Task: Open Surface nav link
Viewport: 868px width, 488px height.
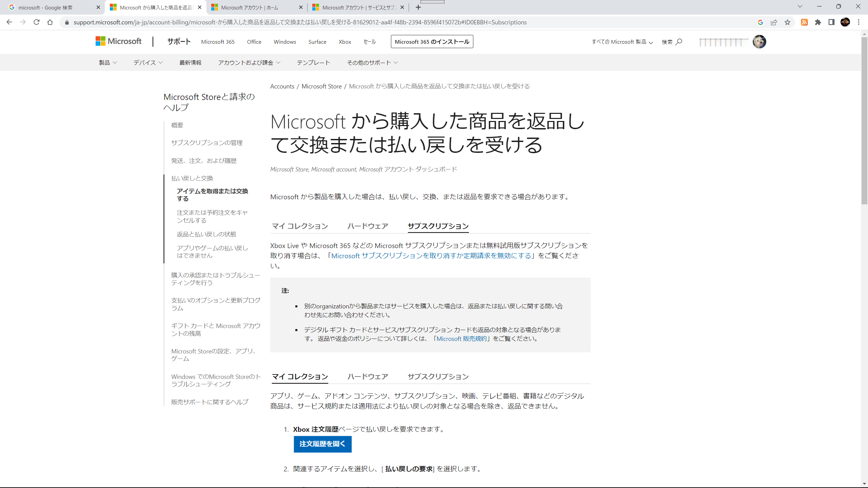Action: (317, 42)
